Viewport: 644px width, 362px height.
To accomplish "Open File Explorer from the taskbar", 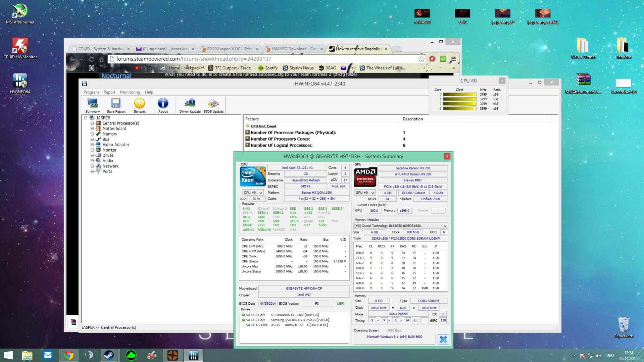I will 27,355.
